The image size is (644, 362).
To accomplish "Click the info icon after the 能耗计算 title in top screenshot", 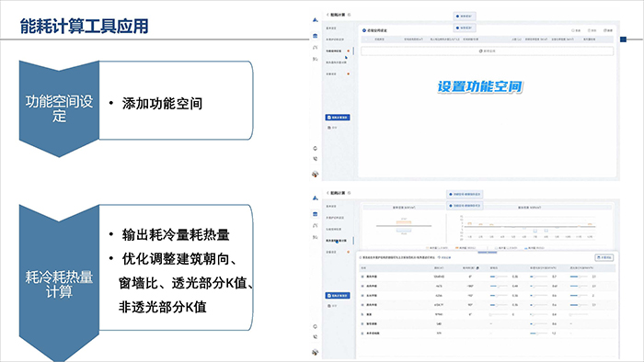I will [349, 15].
